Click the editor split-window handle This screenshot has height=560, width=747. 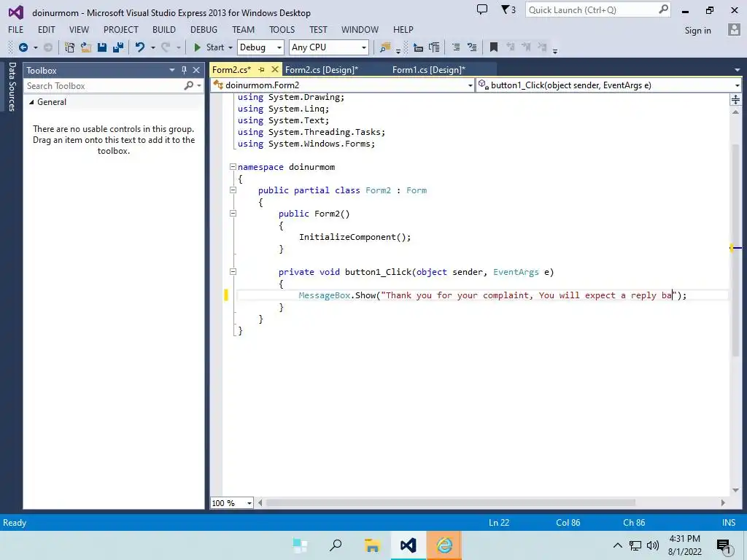click(735, 99)
